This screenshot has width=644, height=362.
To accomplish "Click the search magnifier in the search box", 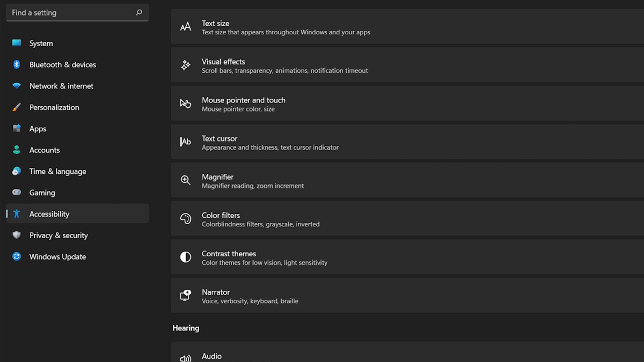I will pyautogui.click(x=138, y=12).
